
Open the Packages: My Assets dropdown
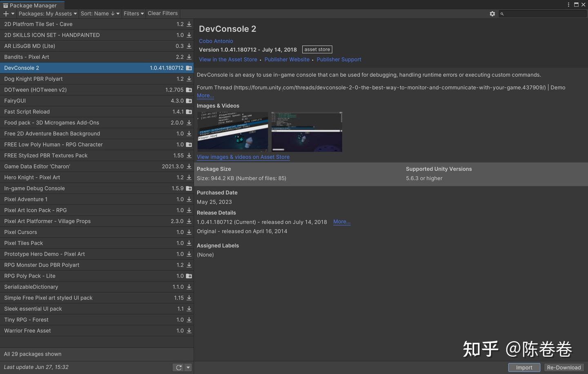[x=47, y=13]
